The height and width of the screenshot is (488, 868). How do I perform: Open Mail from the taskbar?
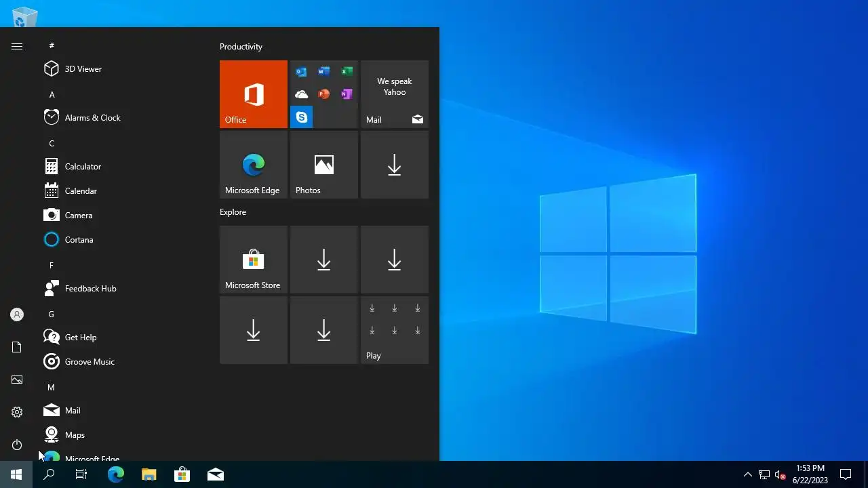[216, 474]
